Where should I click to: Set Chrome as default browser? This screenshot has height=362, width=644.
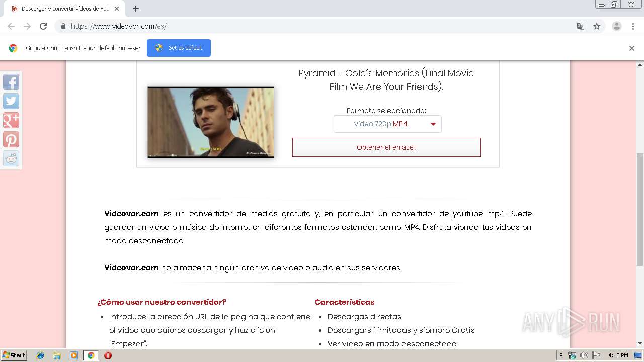click(179, 48)
